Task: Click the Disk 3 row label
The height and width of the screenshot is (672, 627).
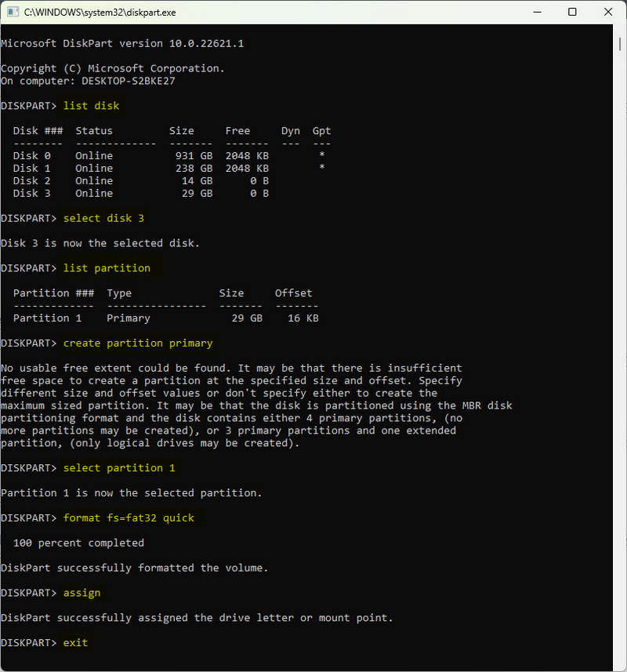Action: 31,193
